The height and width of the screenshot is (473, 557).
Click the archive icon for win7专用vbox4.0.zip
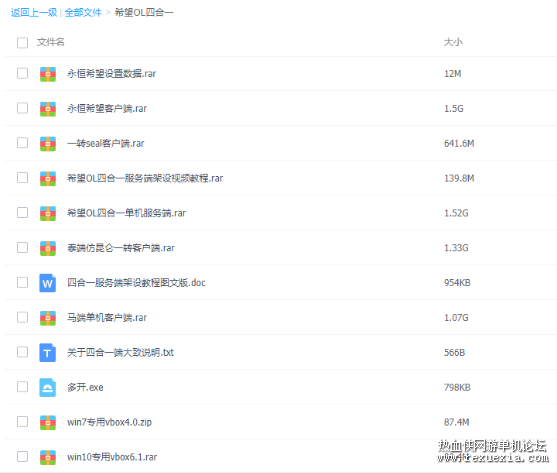click(48, 422)
